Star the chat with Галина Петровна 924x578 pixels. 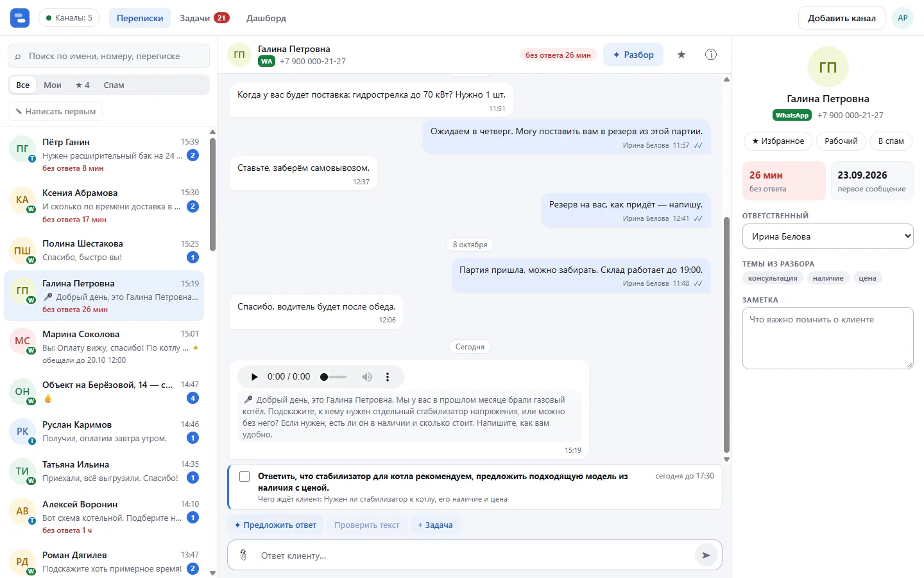click(681, 55)
